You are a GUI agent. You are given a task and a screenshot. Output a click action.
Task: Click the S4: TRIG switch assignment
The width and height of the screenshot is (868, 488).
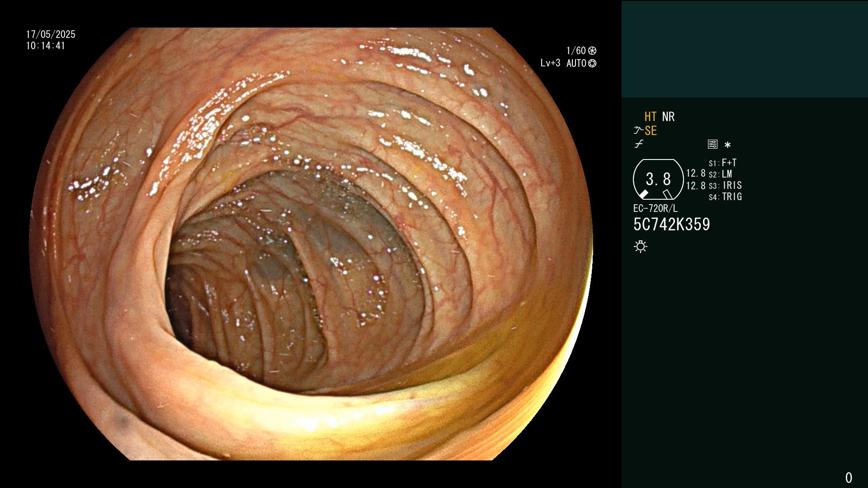coord(725,197)
